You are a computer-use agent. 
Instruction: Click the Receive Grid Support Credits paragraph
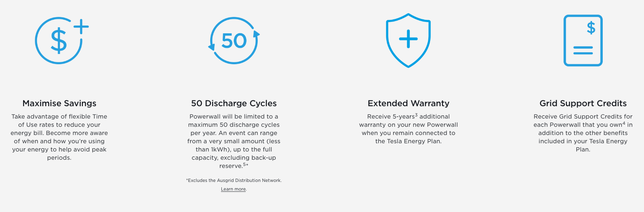coord(583,133)
